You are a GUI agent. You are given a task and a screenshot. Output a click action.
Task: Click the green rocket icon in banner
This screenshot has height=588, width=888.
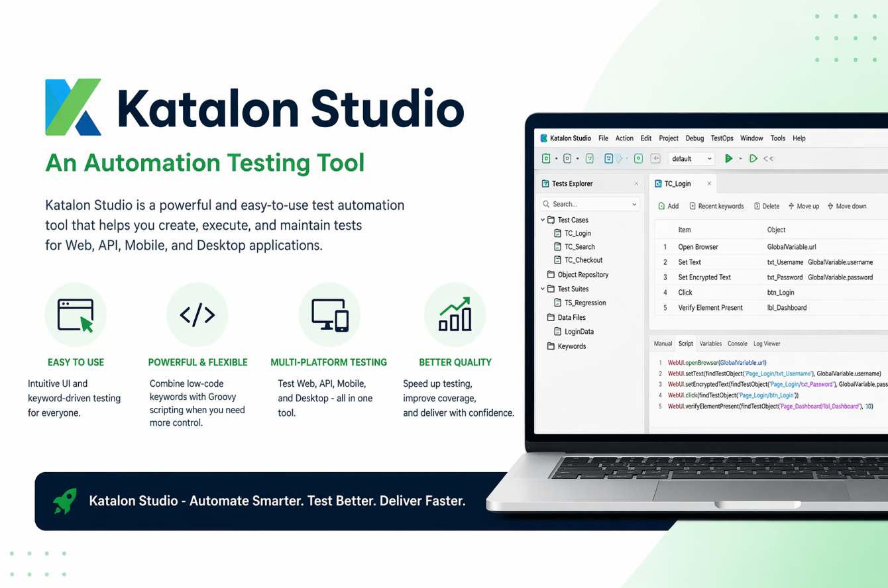(65, 501)
